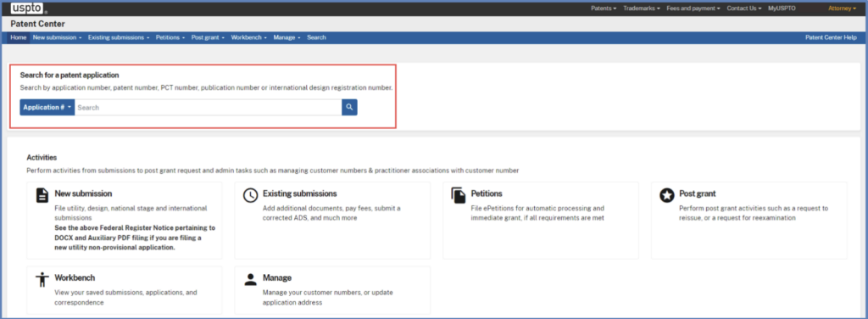Open the Attorney account dropdown
The height and width of the screenshot is (319, 868).
(842, 8)
